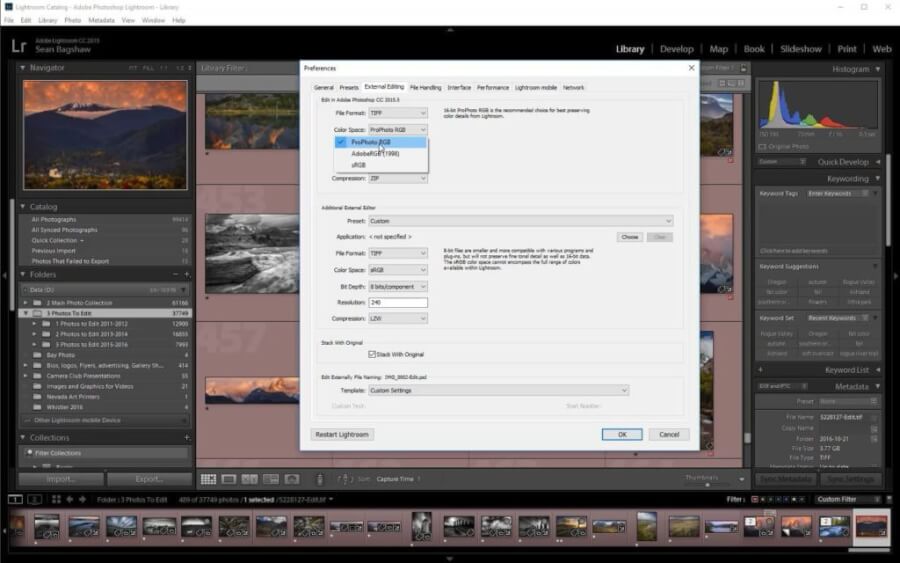Select highlighted last thumbnail in filmstrip
This screenshot has width=900, height=563.
click(x=871, y=526)
